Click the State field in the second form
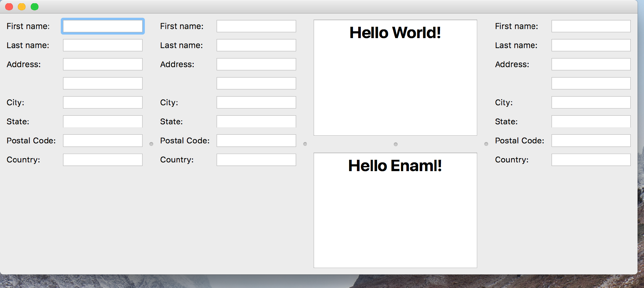 (256, 121)
